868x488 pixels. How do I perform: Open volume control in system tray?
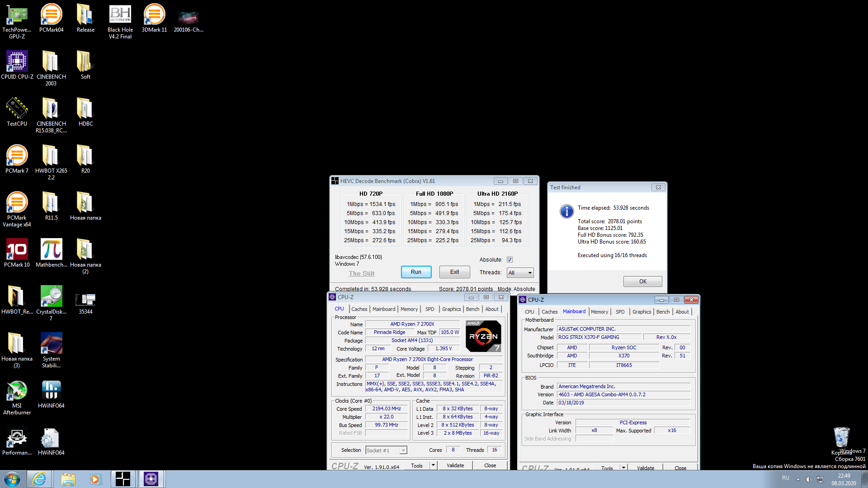tap(809, 479)
